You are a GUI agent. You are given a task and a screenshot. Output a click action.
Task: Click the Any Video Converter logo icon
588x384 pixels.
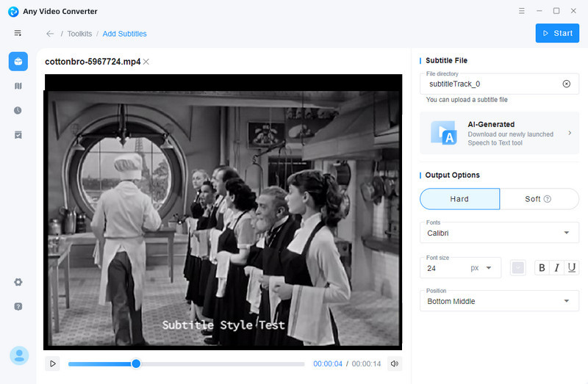click(x=13, y=12)
